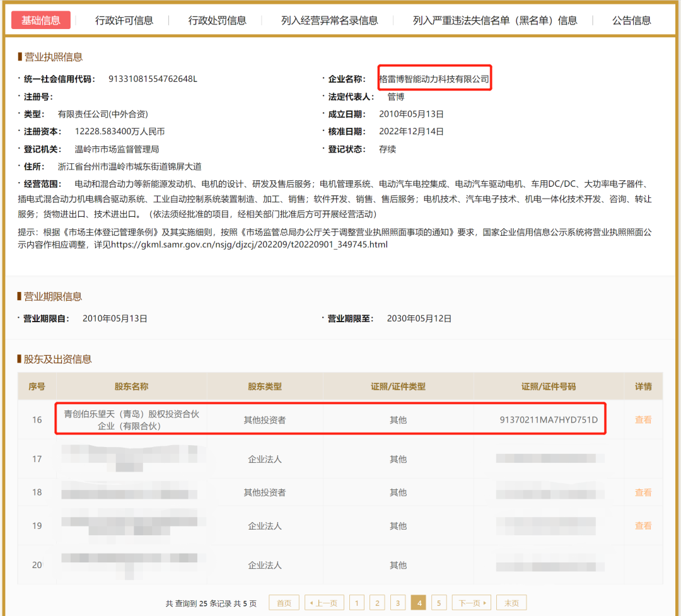Click registered capital 12228.583400万人民币
The height and width of the screenshot is (616, 681).
[120, 131]
